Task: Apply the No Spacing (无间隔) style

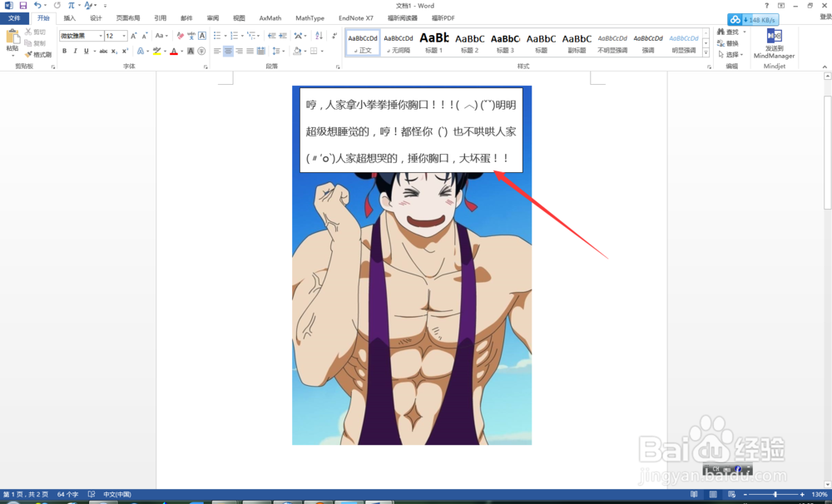Action: (399, 42)
